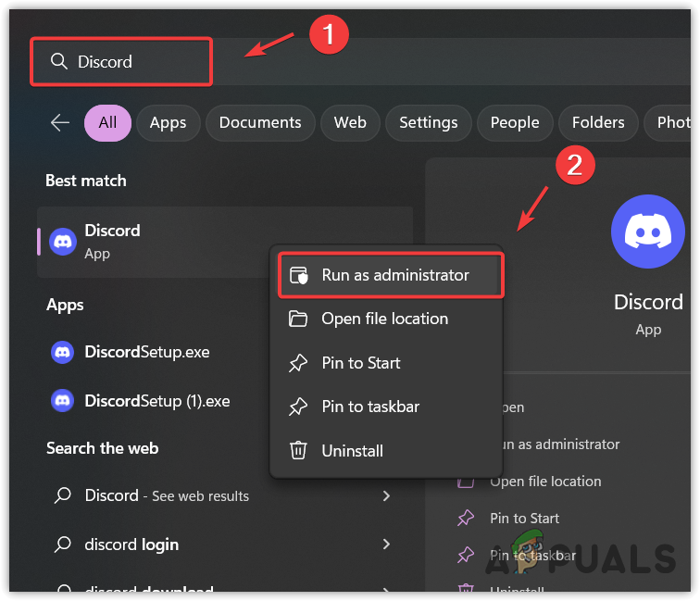
Task: Click large Discord logo in details pane
Action: coord(648,232)
